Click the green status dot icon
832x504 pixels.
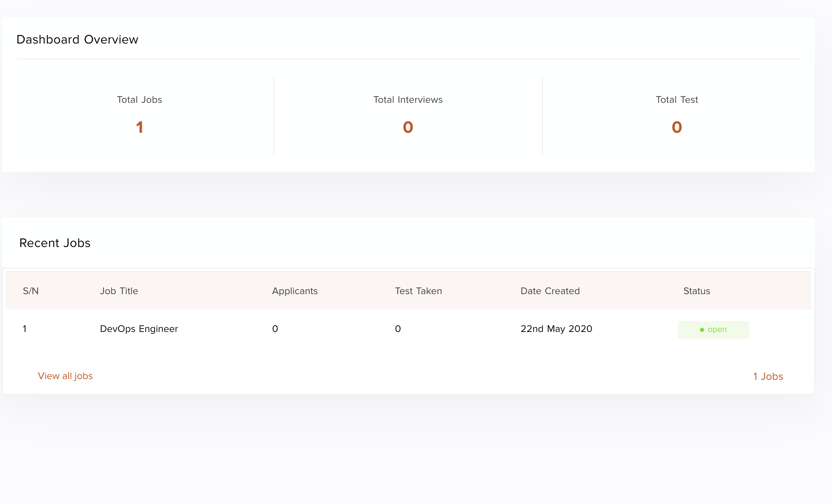702,330
